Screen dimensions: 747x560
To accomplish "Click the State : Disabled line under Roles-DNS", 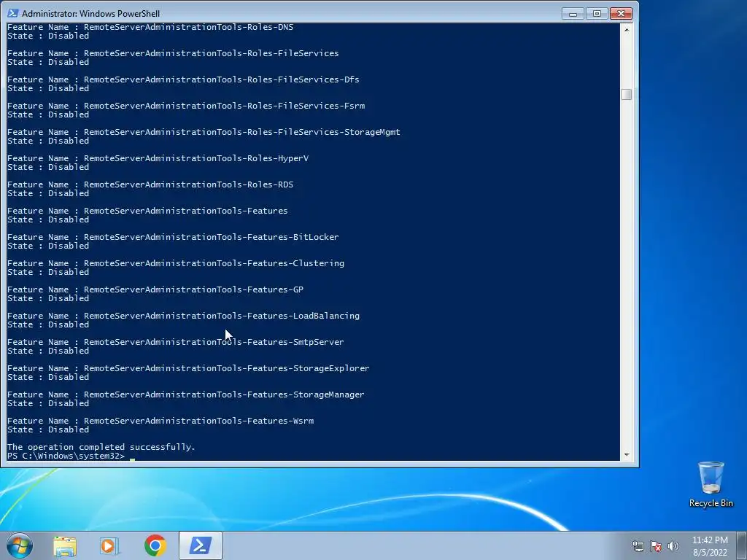I will [x=48, y=36].
